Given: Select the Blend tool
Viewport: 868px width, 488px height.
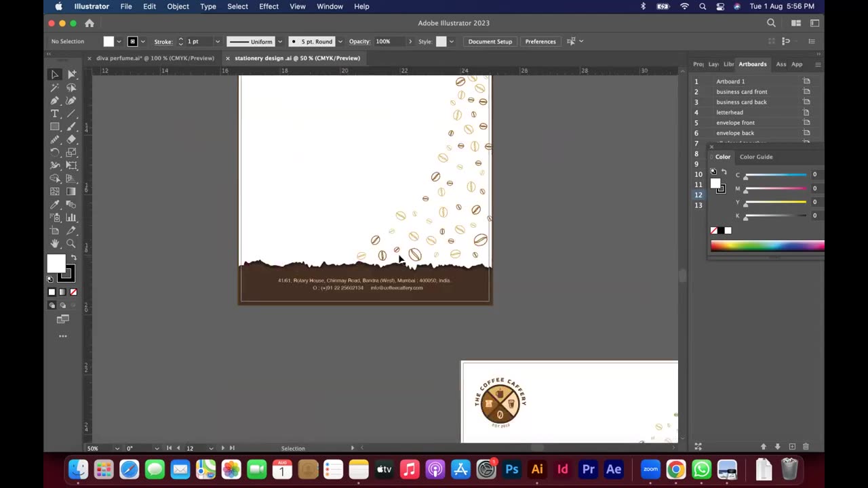Looking at the screenshot, I should (x=71, y=205).
